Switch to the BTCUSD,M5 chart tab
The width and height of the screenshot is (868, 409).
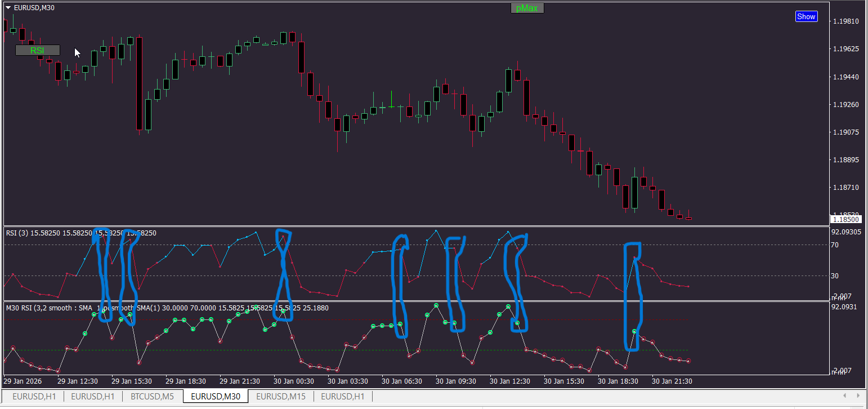pyautogui.click(x=152, y=396)
